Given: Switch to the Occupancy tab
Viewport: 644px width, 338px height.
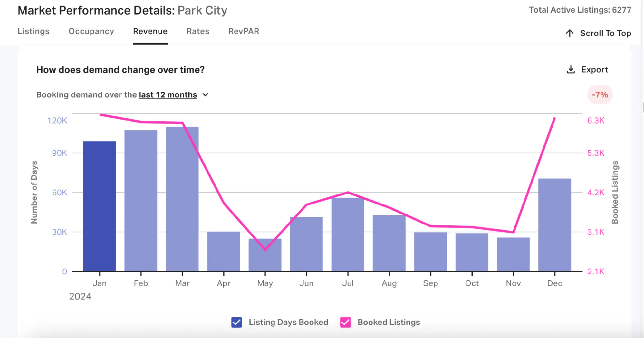Looking at the screenshot, I should [x=91, y=31].
